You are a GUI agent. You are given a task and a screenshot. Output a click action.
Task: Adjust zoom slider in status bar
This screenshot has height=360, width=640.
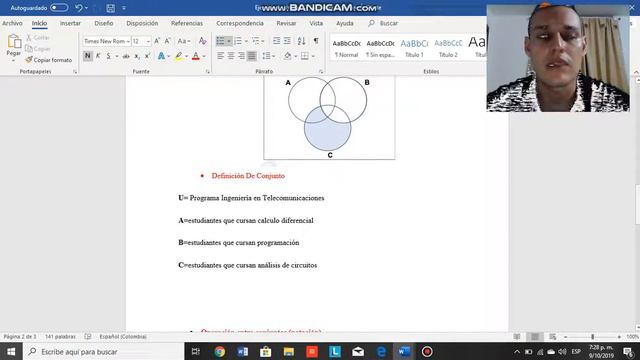(x=592, y=337)
